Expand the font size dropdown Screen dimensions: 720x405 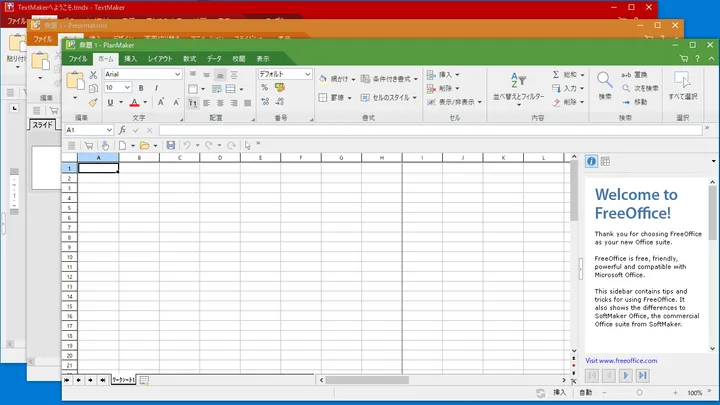128,88
